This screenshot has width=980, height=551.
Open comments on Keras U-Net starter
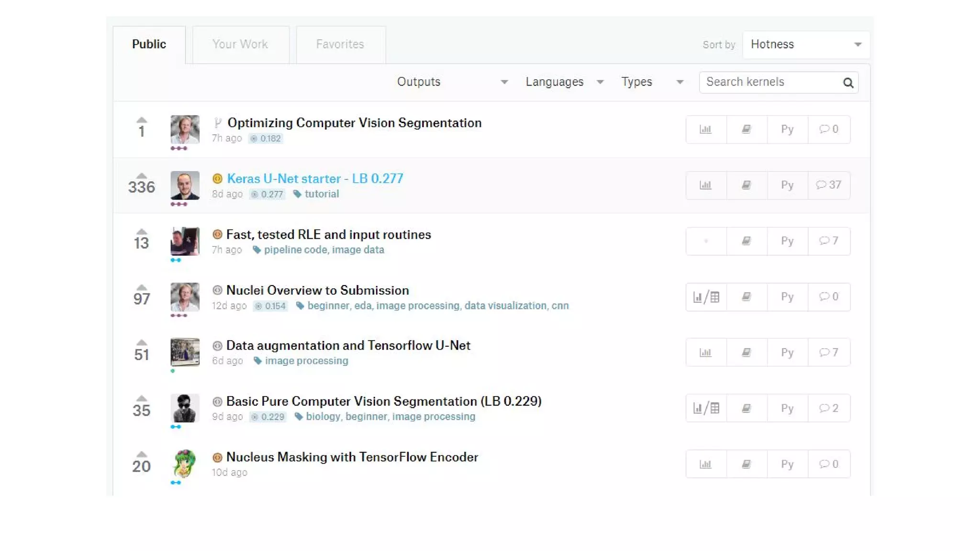point(828,185)
